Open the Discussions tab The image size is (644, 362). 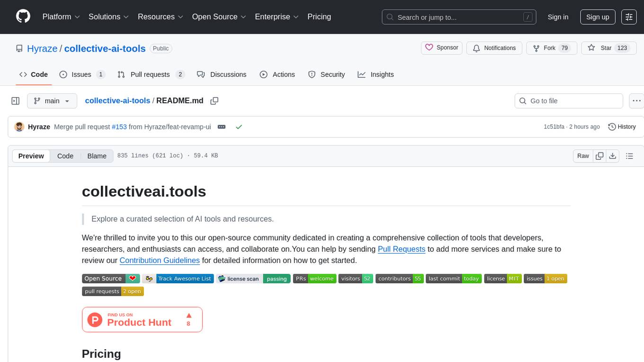tap(222, 74)
